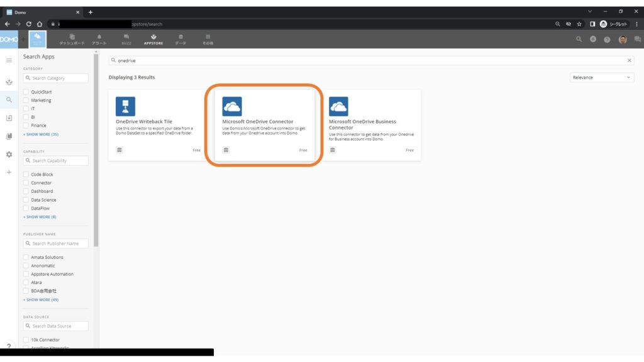Click the highlighted blue tile beside the DOMO logo
Image resolution: width=644 pixels, height=362 pixels.
click(x=37, y=40)
